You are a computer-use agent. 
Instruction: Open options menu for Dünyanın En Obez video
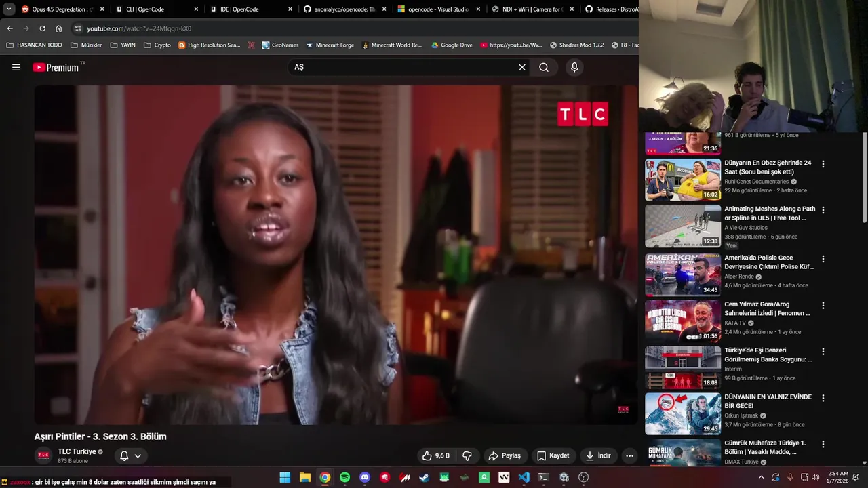tap(823, 164)
